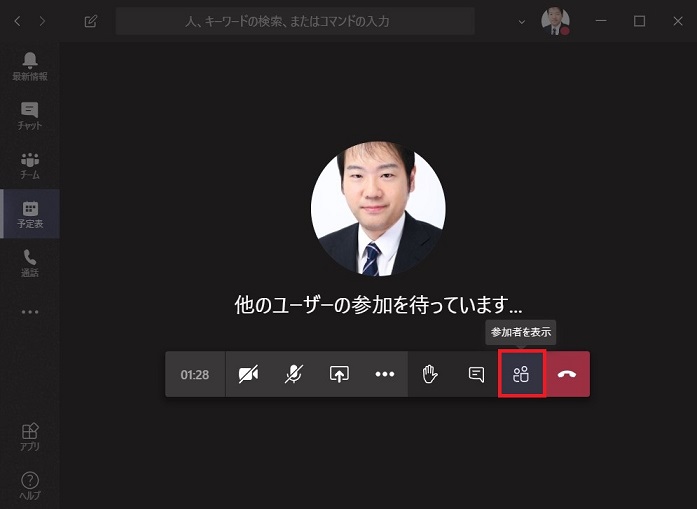Expand the dropdown chevron next to the profile picture
Viewport: 697px width, 509px height.
pos(522,21)
